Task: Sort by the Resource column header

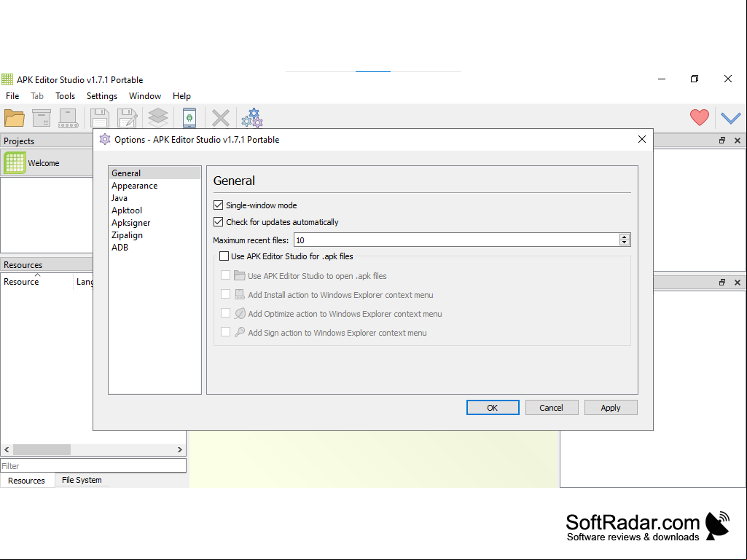Action: point(37,281)
